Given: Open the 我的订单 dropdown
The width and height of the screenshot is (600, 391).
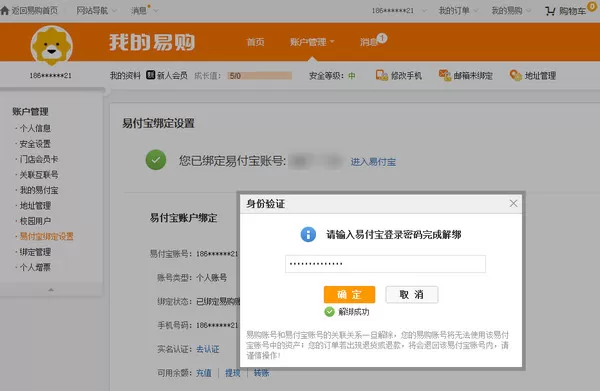Looking at the screenshot, I should point(476,11).
